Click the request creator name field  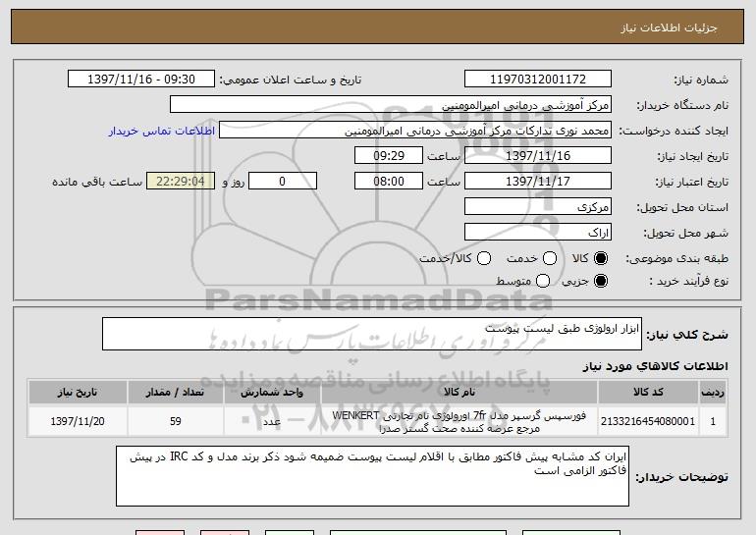pos(415,131)
